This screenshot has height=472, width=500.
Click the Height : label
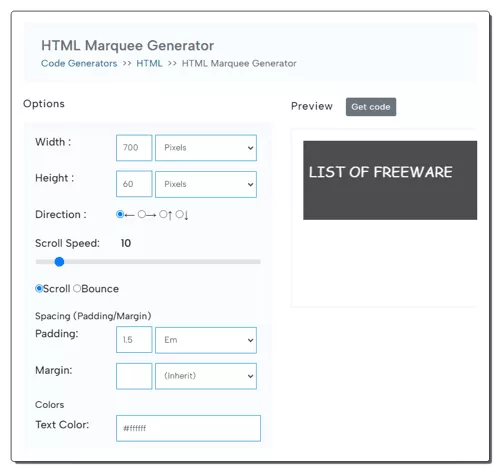[x=54, y=178]
